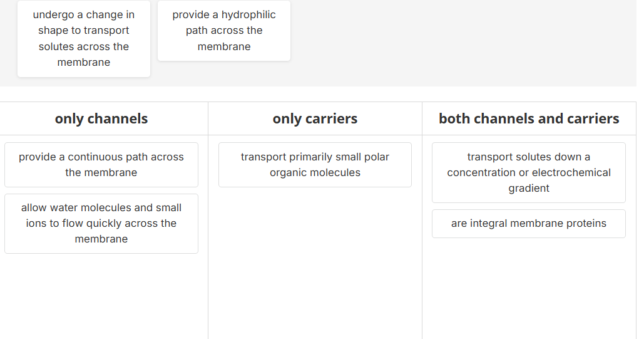The width and height of the screenshot is (644, 339).
Task: Select the 'both channels and carriers' header
Action: click(529, 118)
